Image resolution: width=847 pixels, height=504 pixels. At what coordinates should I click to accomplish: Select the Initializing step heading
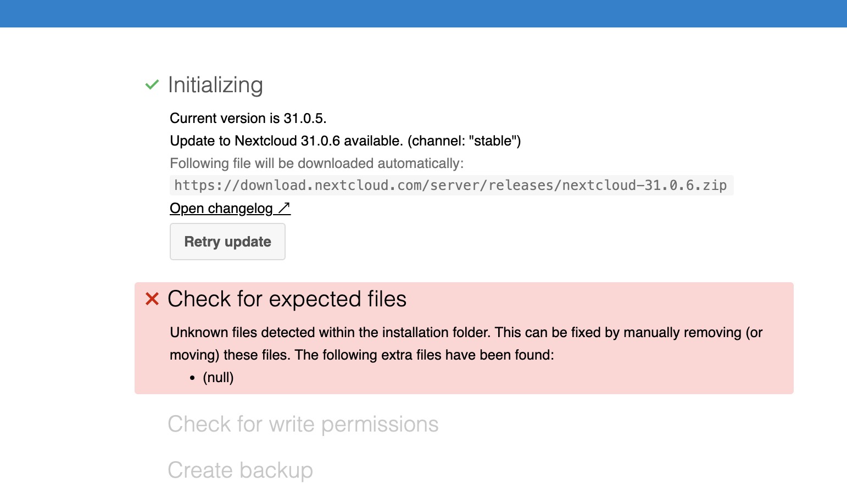215,85
